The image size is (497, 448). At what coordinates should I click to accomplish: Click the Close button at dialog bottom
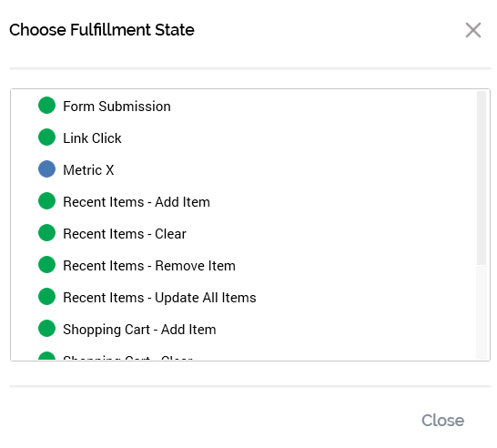point(442,421)
